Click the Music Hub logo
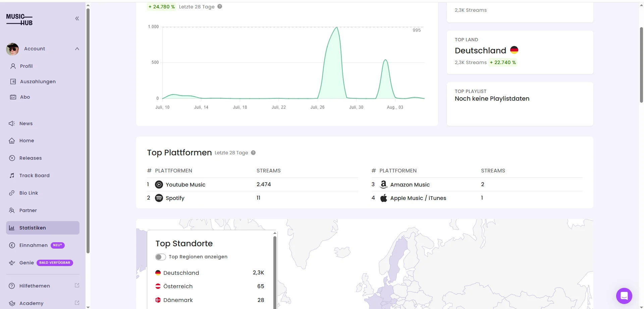This screenshot has height=309, width=644. pos(19,19)
